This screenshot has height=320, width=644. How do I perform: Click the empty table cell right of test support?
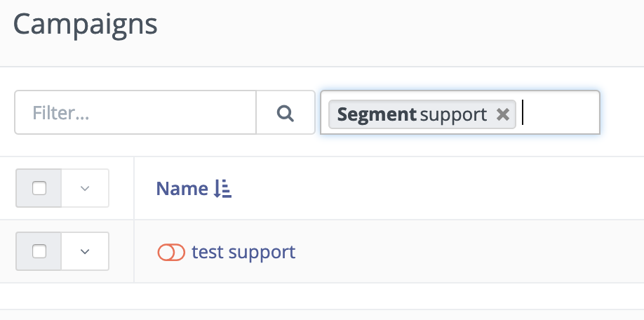(x=468, y=251)
